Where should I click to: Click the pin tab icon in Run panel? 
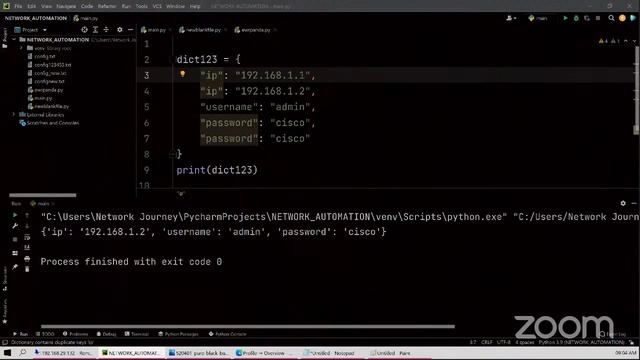coord(15,267)
